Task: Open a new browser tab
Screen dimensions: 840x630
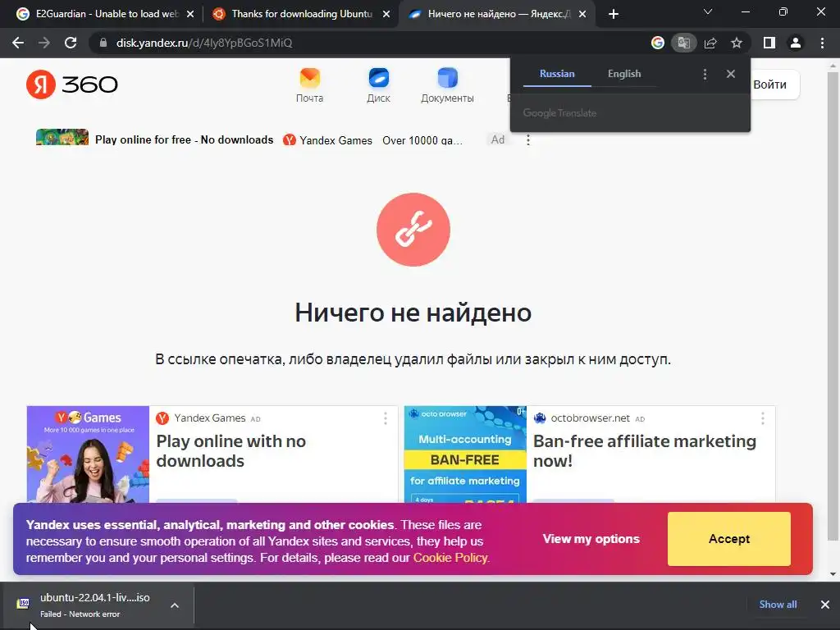Action: [x=614, y=14]
